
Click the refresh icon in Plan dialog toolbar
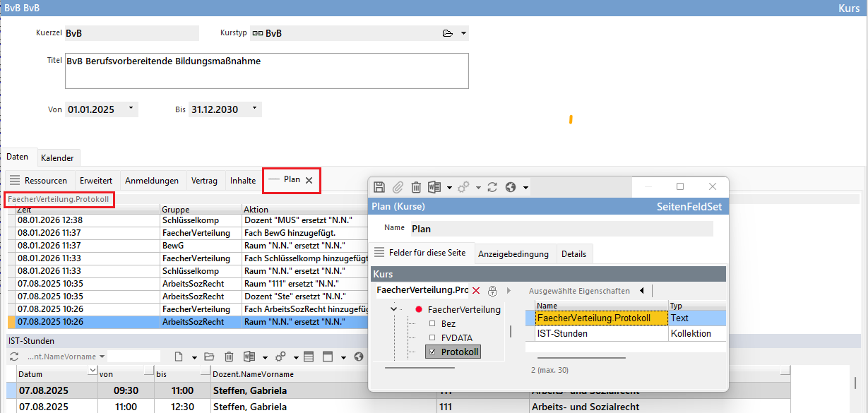click(492, 187)
